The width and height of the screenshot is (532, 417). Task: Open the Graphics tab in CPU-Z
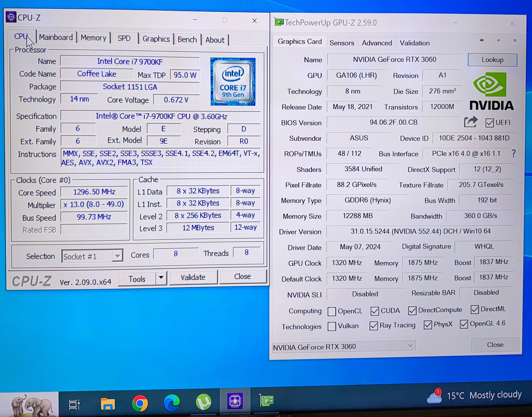pos(156,39)
